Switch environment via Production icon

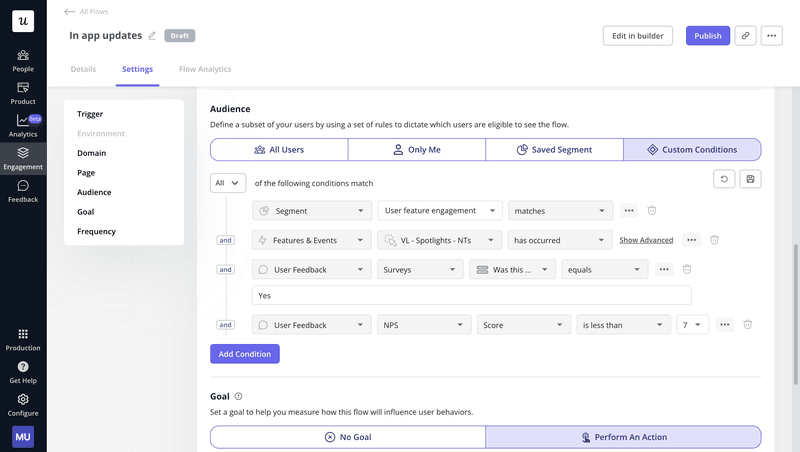pyautogui.click(x=23, y=340)
